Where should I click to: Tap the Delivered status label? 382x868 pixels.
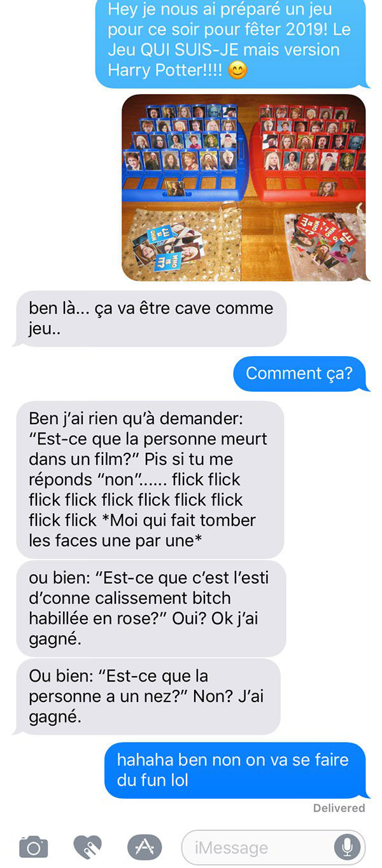[x=339, y=808]
